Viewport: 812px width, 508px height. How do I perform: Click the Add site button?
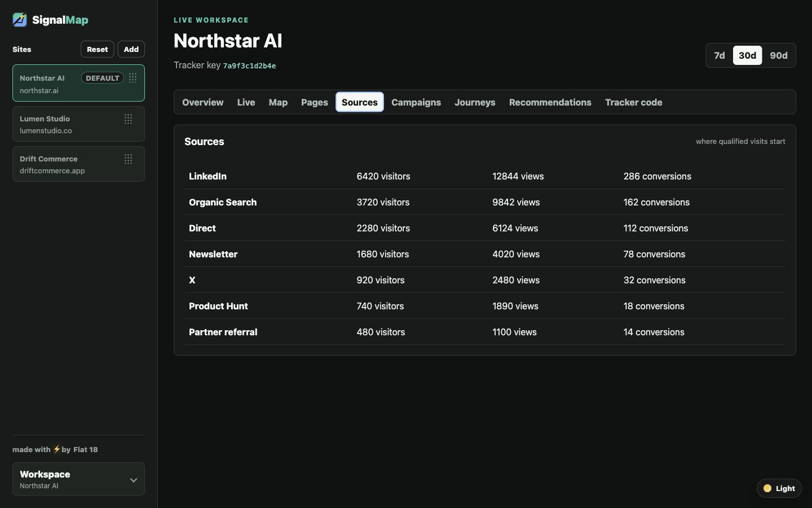(131, 49)
